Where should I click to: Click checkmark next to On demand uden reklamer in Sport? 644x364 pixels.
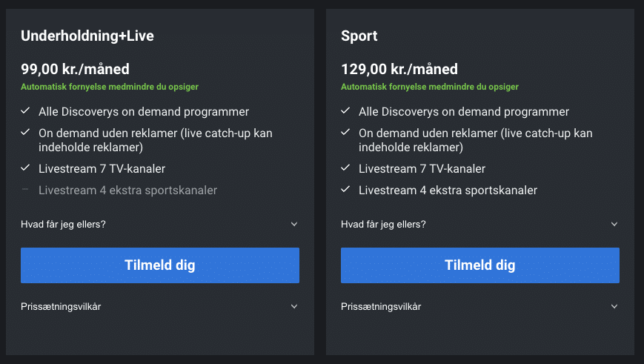(x=345, y=132)
